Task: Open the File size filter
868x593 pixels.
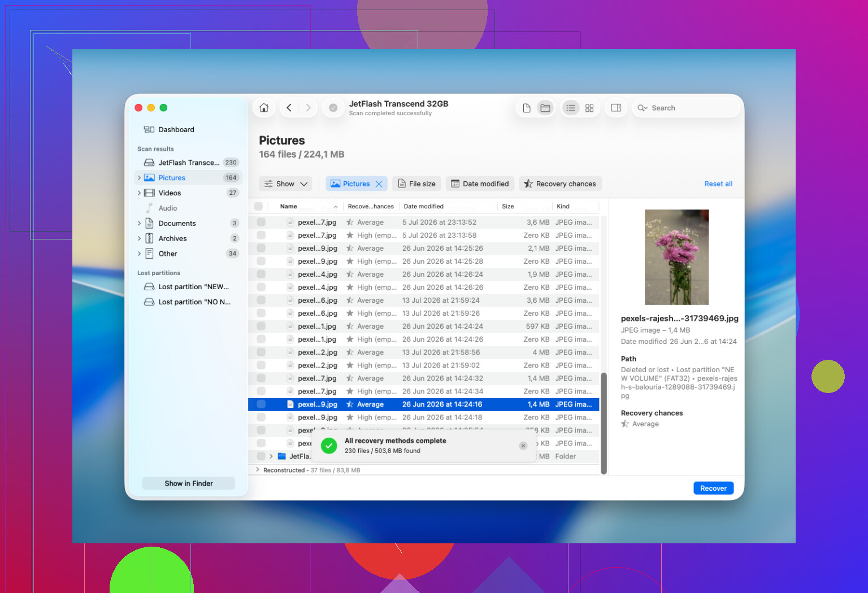Action: click(x=417, y=184)
